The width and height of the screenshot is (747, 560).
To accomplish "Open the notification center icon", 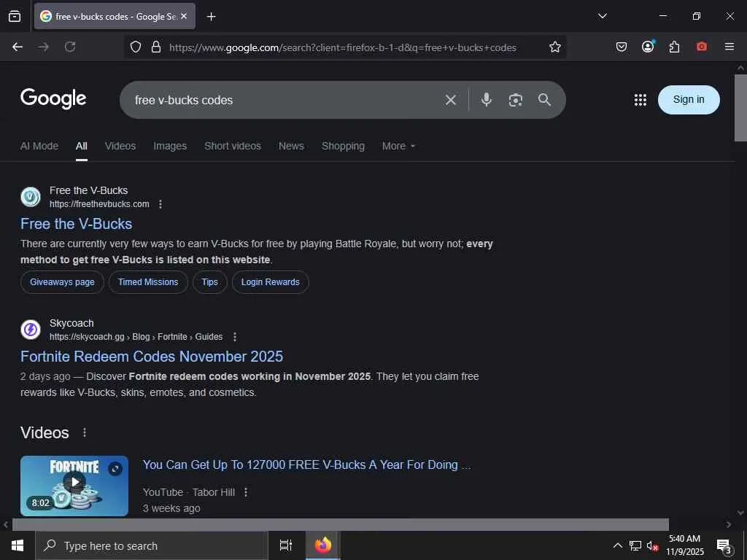I will 724,546.
